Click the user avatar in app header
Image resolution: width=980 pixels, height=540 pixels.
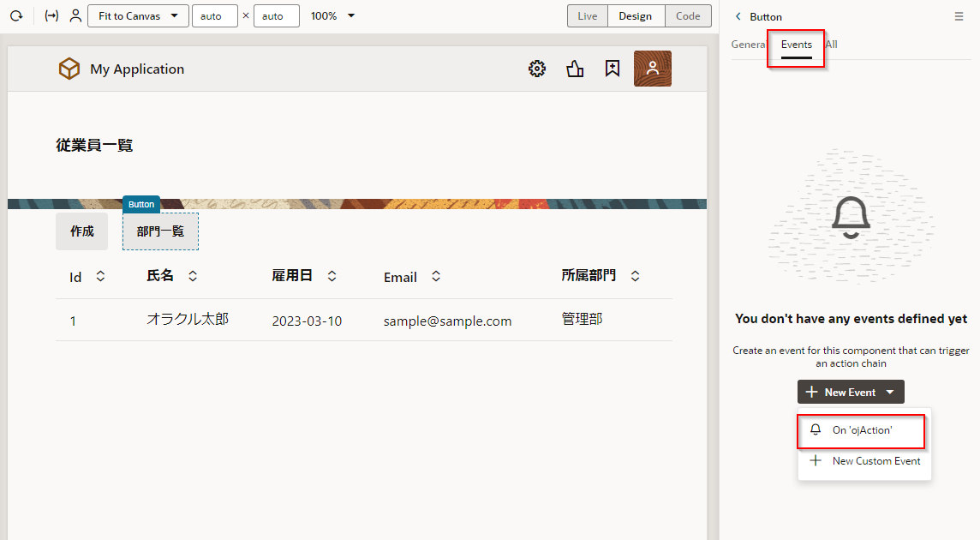point(652,69)
